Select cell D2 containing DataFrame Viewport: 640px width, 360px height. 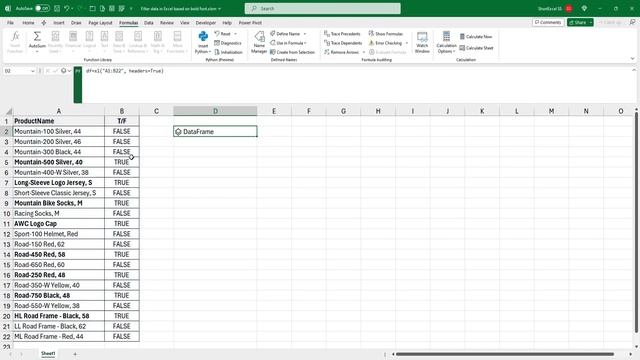tap(215, 131)
